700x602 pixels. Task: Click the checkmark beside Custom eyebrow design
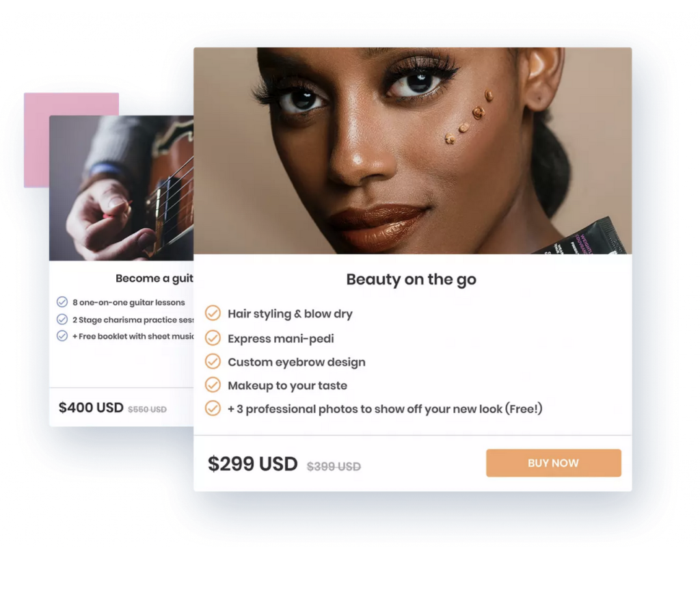(213, 361)
